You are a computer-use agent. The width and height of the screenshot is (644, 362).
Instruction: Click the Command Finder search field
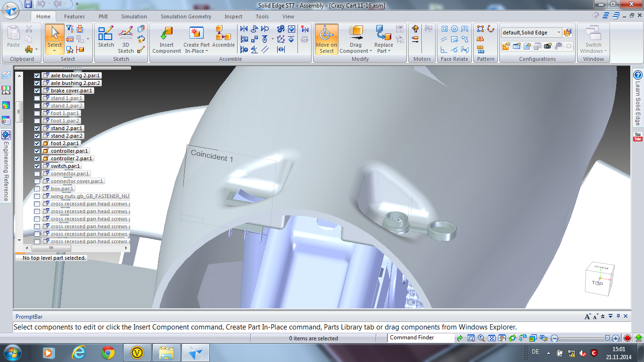(421, 337)
